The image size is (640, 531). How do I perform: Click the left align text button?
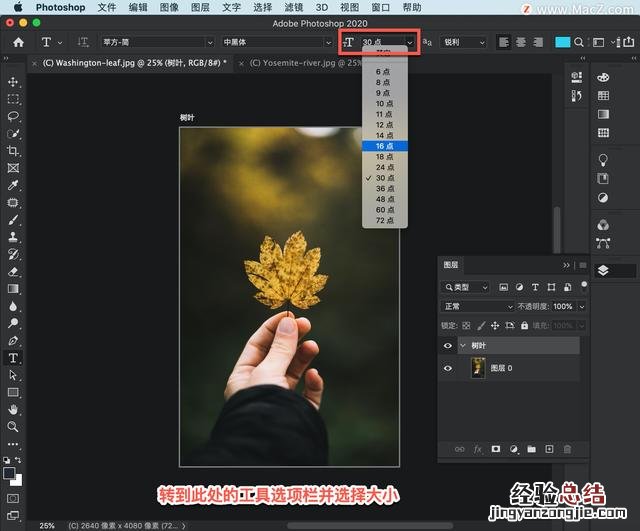503,43
